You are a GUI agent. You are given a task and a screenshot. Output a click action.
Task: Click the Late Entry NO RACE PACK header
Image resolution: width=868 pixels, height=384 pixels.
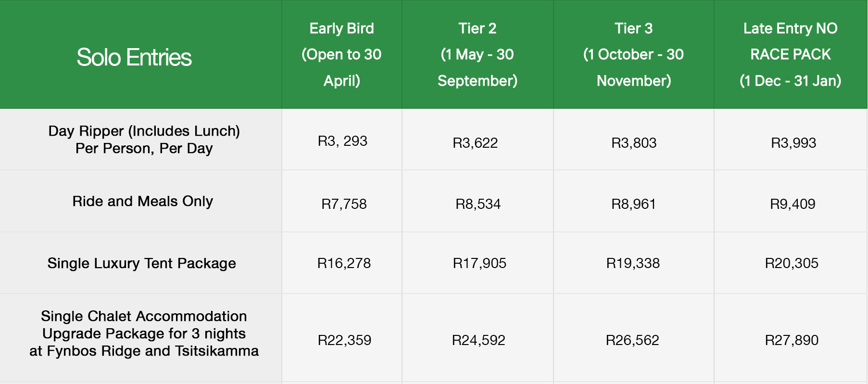click(x=790, y=54)
